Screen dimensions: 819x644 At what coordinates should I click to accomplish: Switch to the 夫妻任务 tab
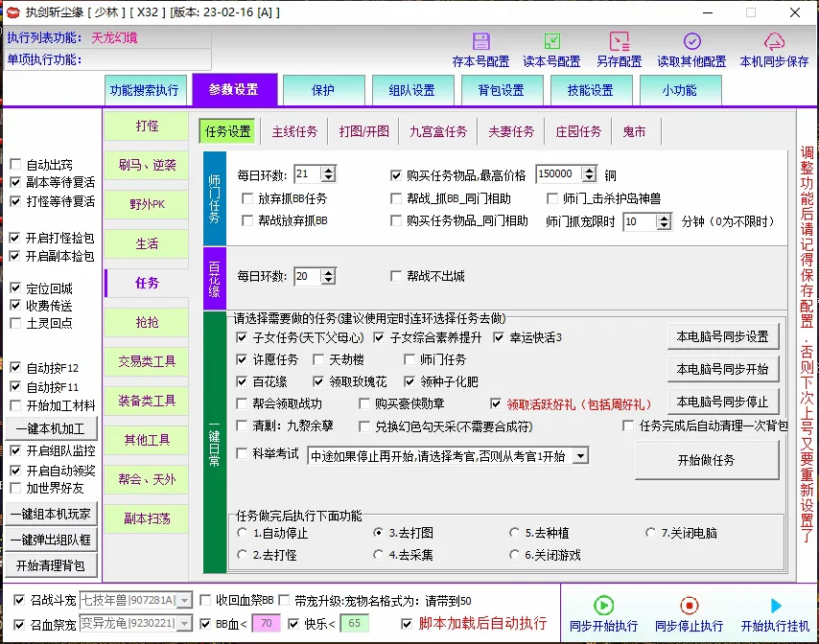click(511, 132)
